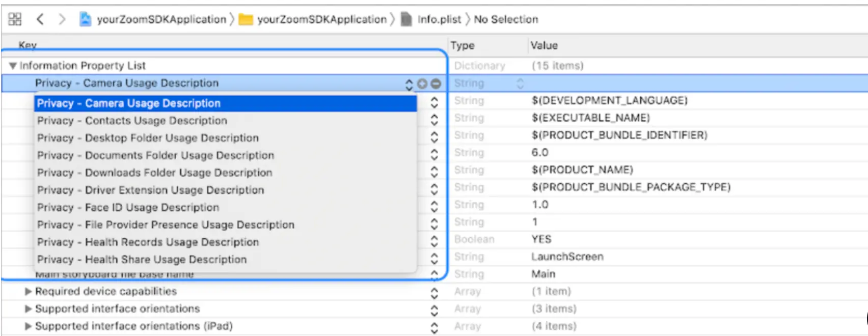The height and width of the screenshot is (336, 868).
Task: Go forward with the right chevron
Action: pos(62,19)
